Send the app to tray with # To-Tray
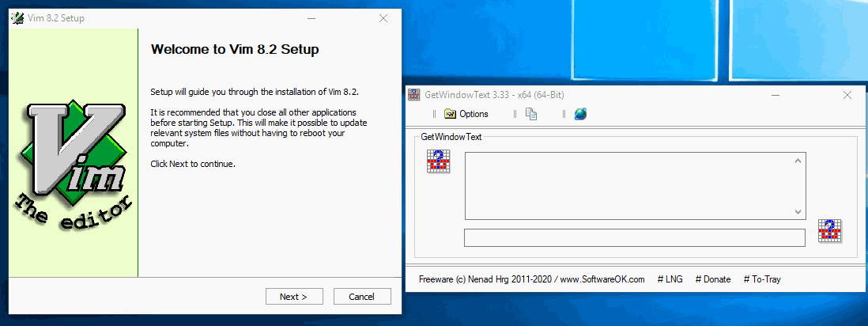The width and height of the screenshot is (868, 326). pos(761,279)
